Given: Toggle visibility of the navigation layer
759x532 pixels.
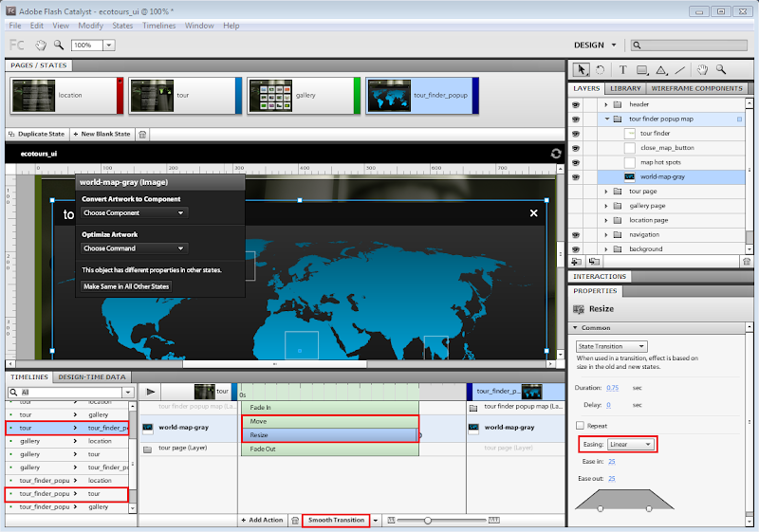Looking at the screenshot, I should pos(576,234).
